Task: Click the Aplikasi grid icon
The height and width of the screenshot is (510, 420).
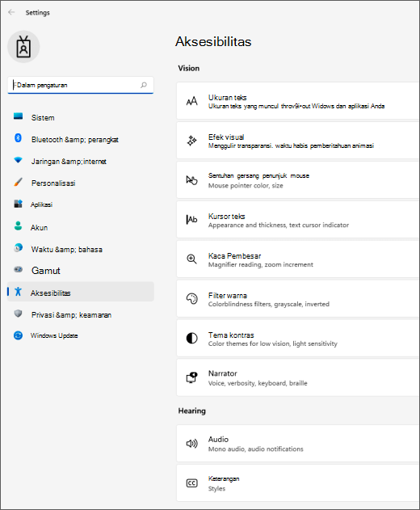Action: [19, 204]
